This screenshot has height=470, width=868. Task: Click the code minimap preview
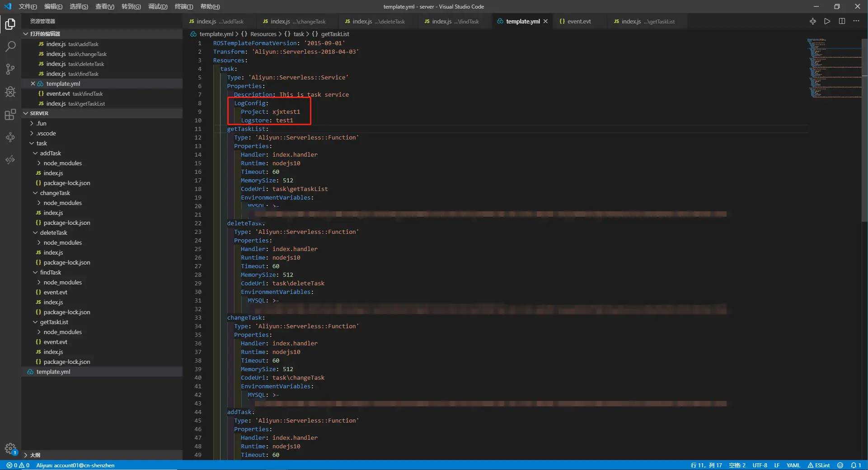click(834, 68)
